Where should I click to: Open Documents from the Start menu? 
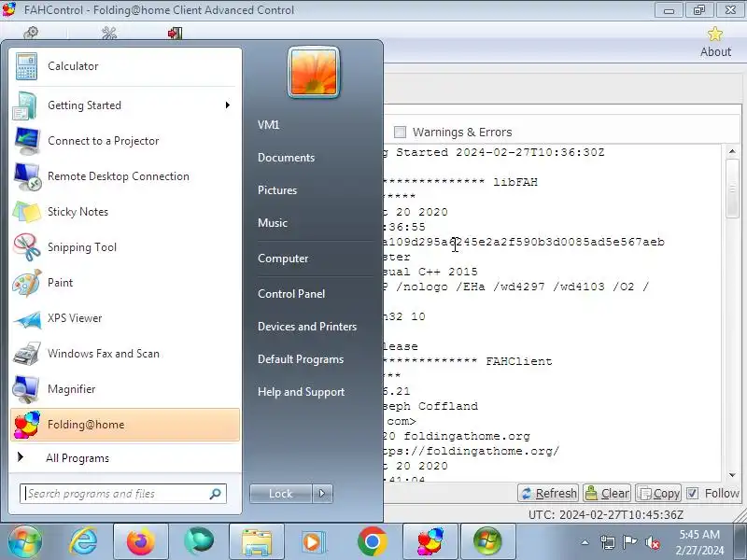pyautogui.click(x=287, y=158)
